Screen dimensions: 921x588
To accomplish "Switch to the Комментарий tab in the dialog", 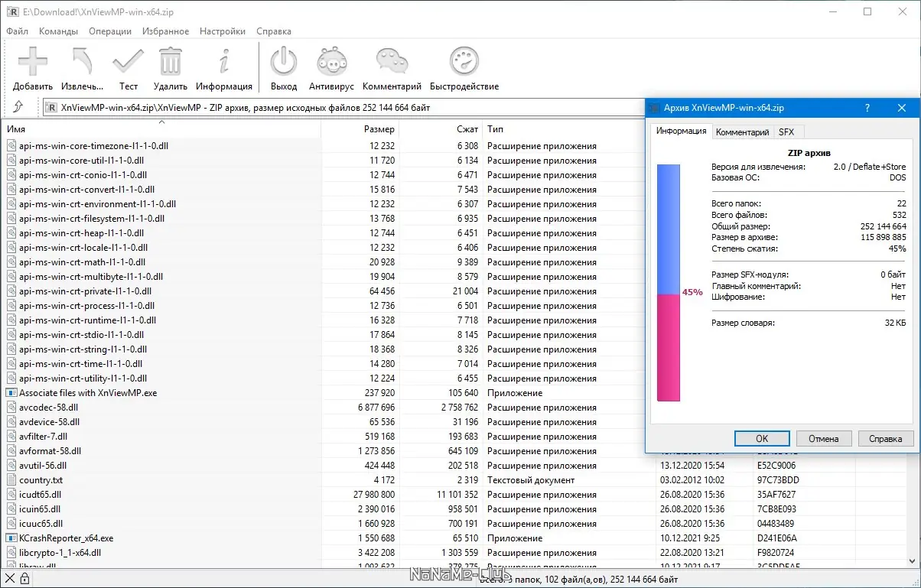I will [742, 132].
